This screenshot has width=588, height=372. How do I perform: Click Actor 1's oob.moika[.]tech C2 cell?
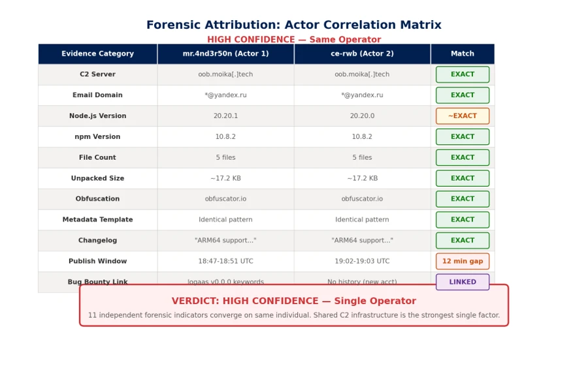click(226, 74)
